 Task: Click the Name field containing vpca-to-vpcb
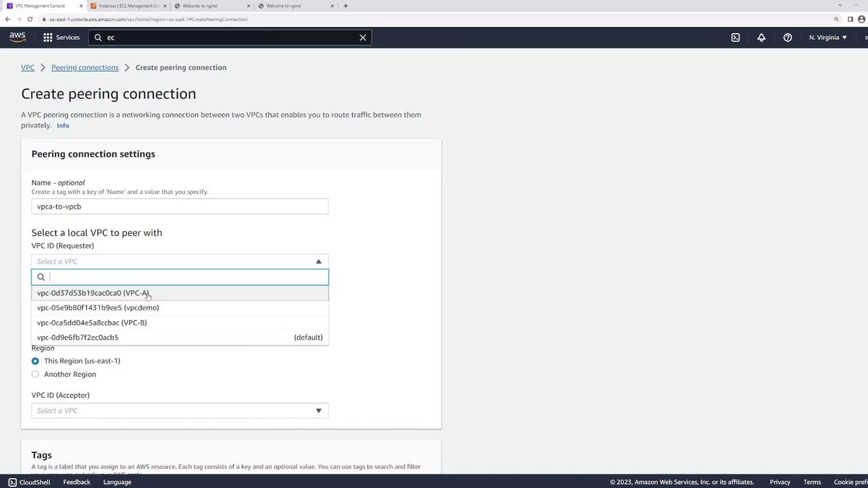(x=180, y=207)
